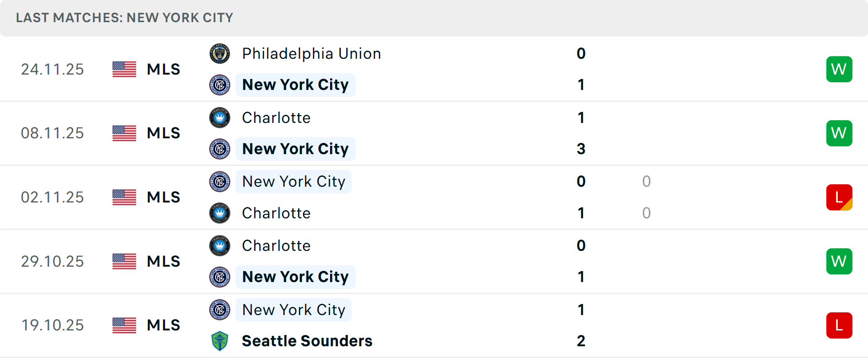Open Philadelphia Union team link
The image size is (868, 358).
coord(311,54)
